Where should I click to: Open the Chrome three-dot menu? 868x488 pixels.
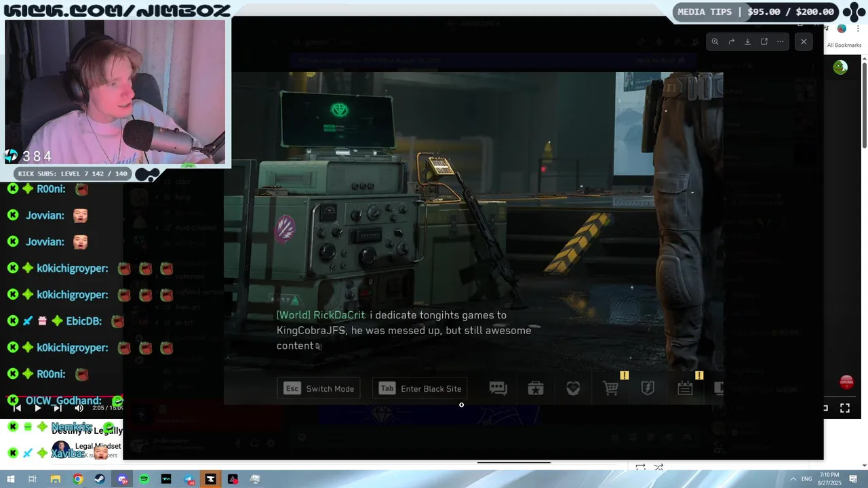(x=858, y=28)
